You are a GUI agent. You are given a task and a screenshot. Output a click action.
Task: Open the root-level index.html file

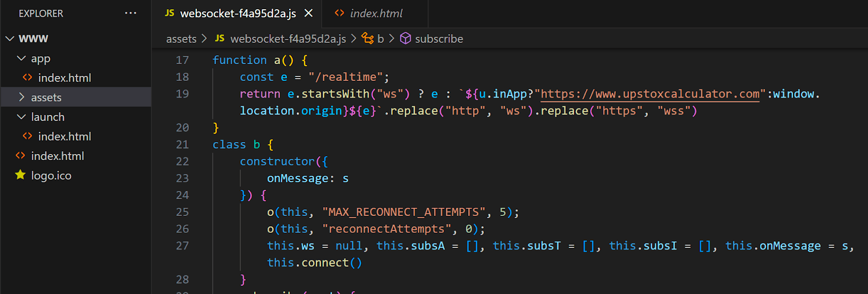click(x=57, y=156)
